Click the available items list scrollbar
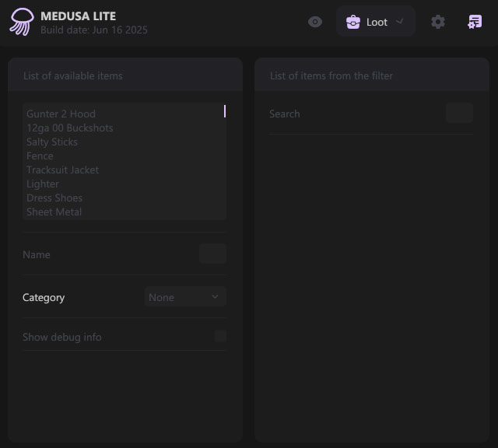 tap(224, 111)
